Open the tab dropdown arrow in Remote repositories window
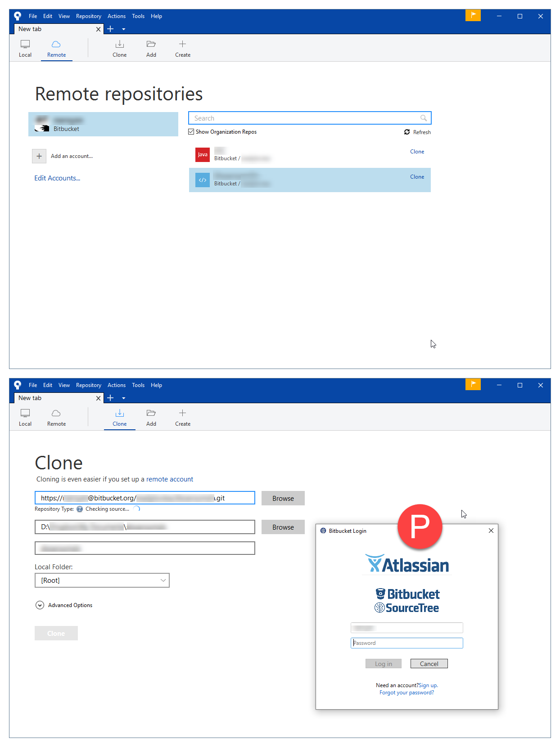560x747 pixels. tap(124, 29)
